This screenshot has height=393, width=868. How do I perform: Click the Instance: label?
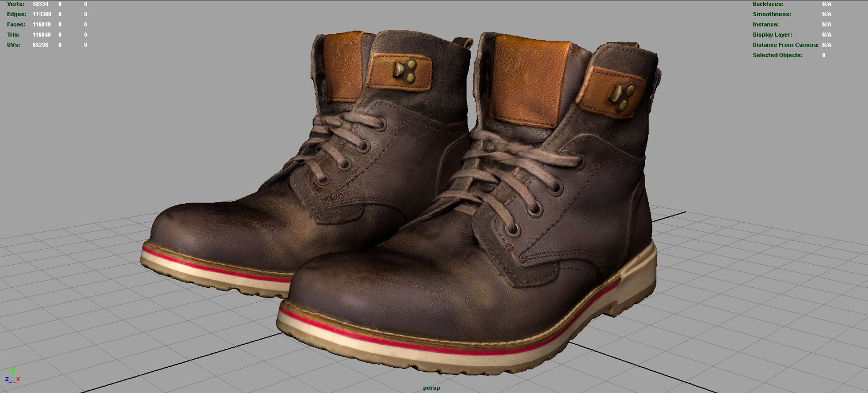point(766,25)
